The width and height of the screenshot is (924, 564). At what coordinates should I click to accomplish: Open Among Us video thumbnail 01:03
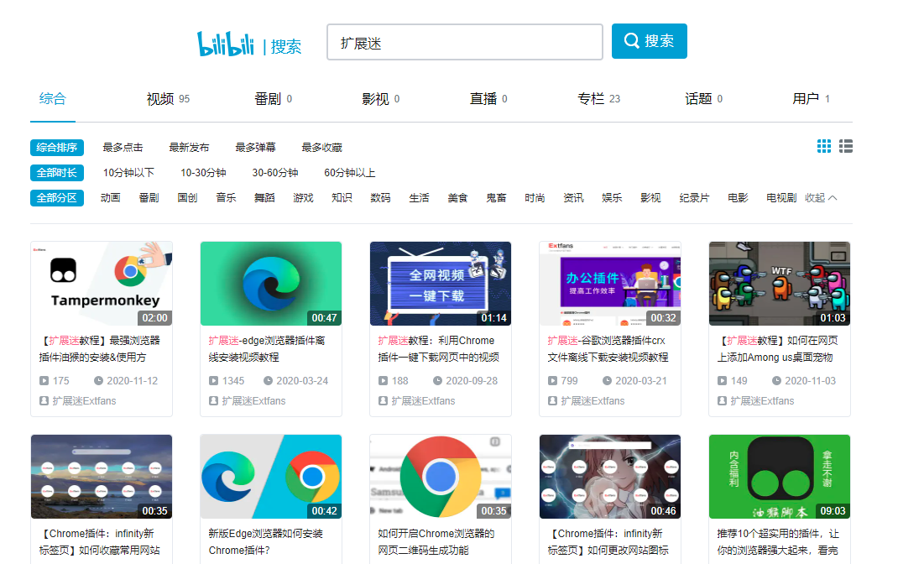780,284
